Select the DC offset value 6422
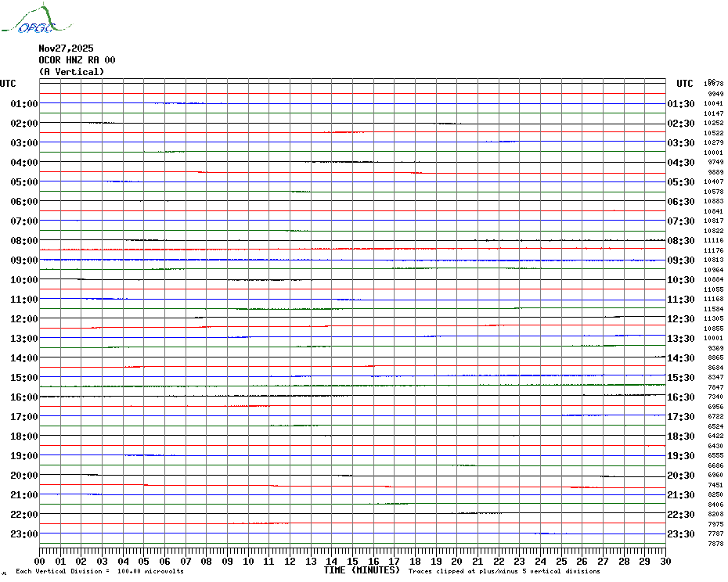This screenshot has height=582, width=728. coord(715,436)
